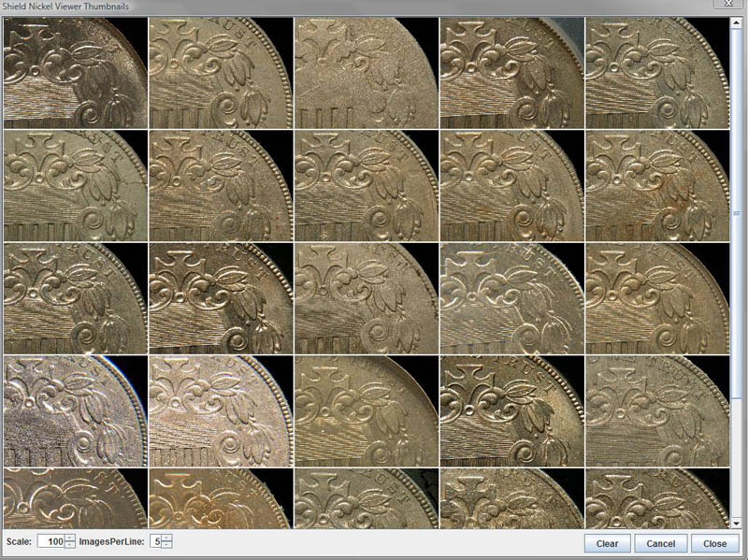Click the vertical scrollbar thumb
748x560 pixels.
click(737, 213)
